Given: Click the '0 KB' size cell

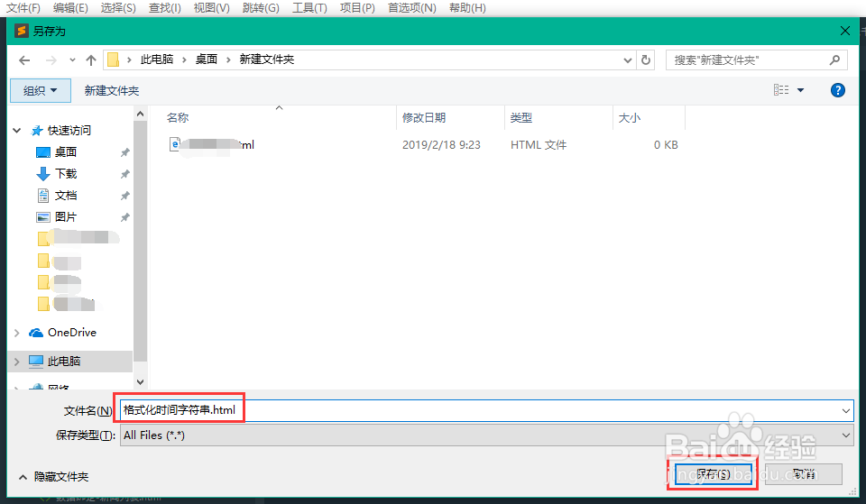Looking at the screenshot, I should point(666,144).
